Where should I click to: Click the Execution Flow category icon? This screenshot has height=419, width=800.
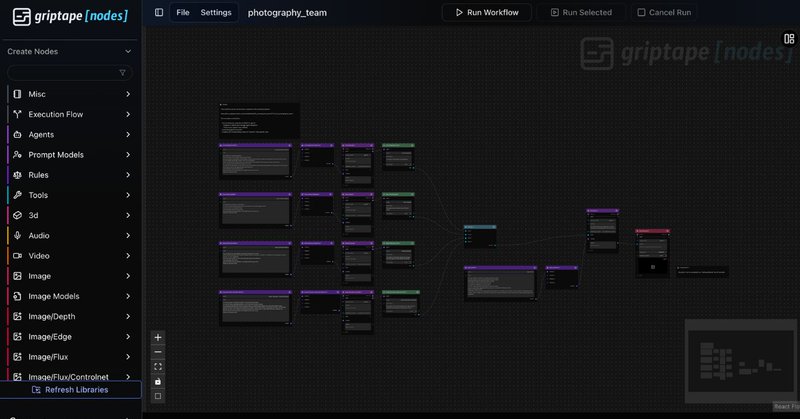point(17,114)
